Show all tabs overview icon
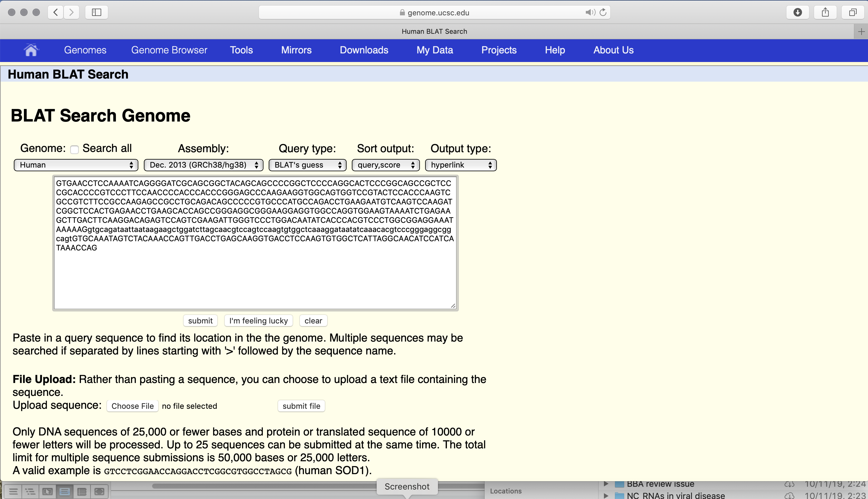The image size is (868, 499). [853, 12]
